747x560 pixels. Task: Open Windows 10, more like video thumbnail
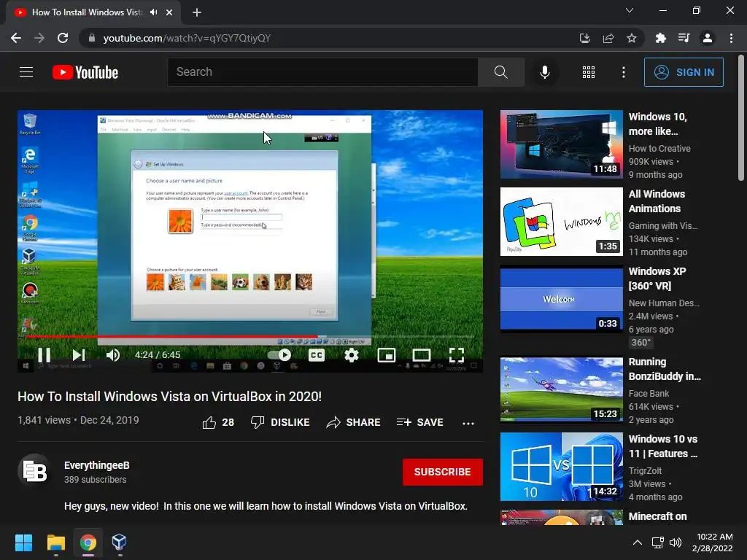pos(561,144)
